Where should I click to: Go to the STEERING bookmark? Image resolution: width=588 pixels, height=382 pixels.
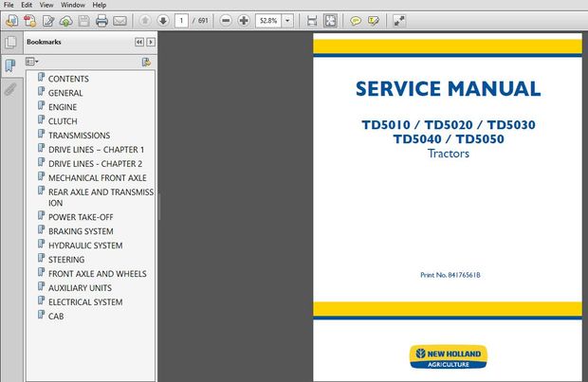(66, 260)
